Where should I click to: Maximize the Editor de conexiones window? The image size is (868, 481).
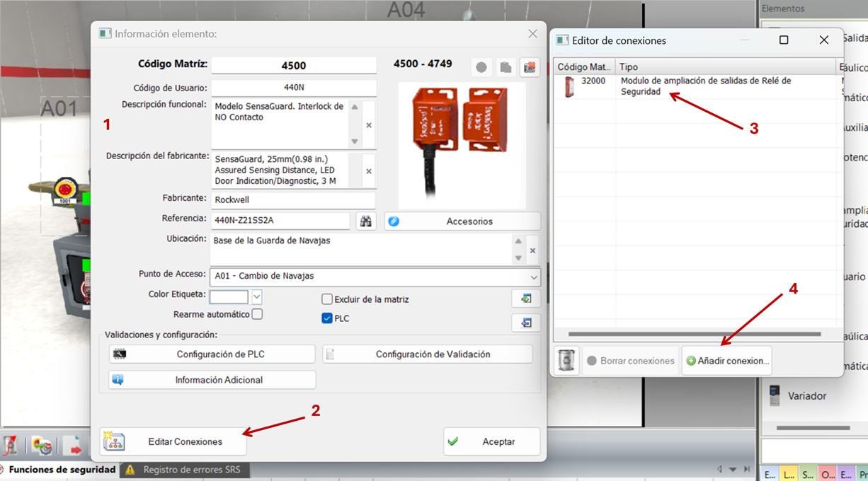click(x=784, y=40)
